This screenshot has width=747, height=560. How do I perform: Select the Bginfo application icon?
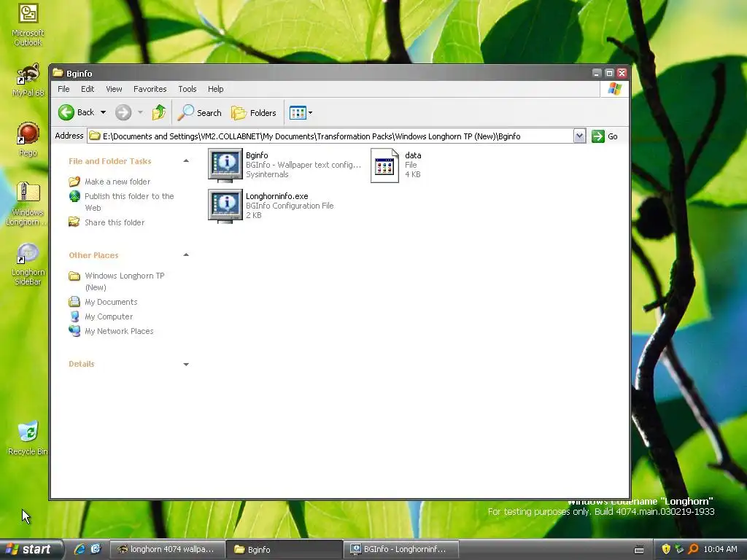click(225, 165)
